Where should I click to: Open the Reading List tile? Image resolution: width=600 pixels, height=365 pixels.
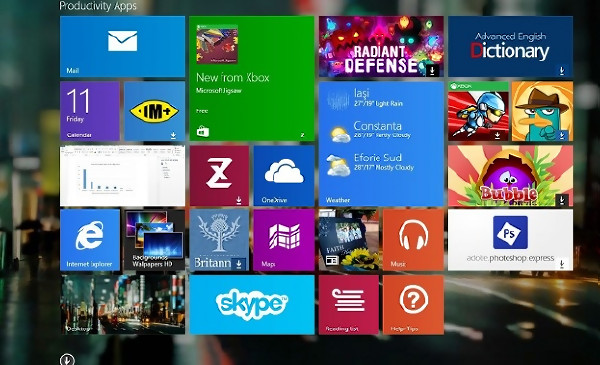[x=349, y=305]
